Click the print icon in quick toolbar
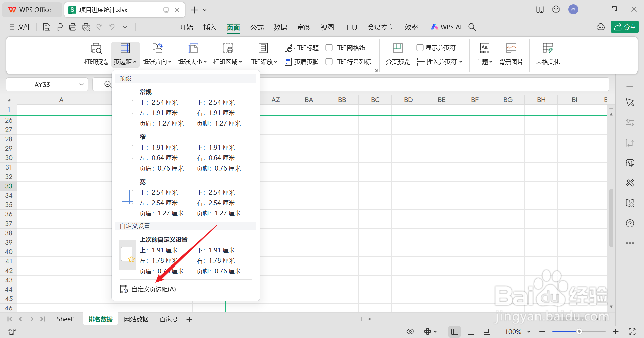This screenshot has height=338, width=644. click(73, 27)
